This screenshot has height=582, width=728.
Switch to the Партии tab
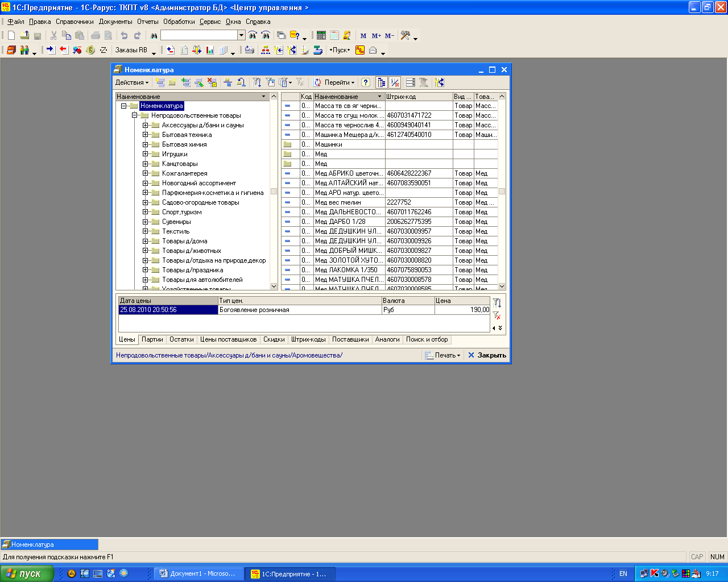coord(152,339)
